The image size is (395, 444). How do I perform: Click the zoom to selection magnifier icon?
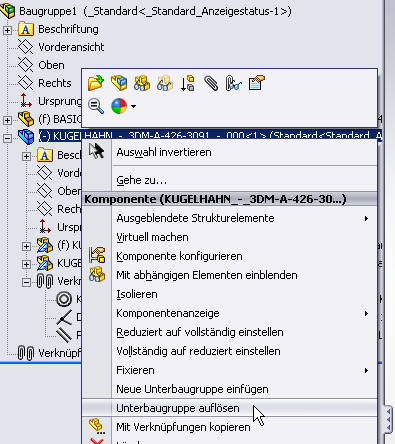click(96, 106)
